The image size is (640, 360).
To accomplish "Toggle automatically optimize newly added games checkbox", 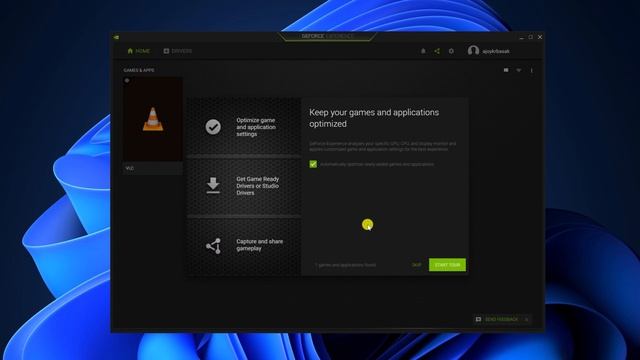I will 313,164.
